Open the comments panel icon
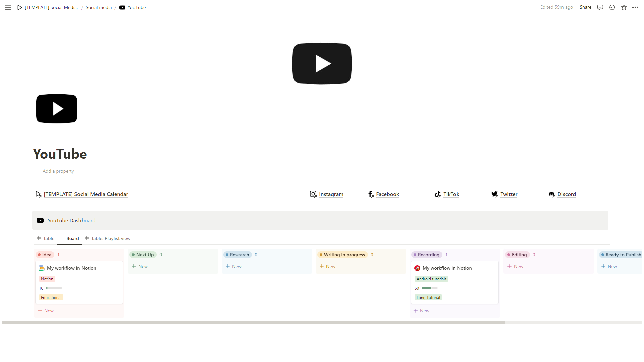 (600, 7)
